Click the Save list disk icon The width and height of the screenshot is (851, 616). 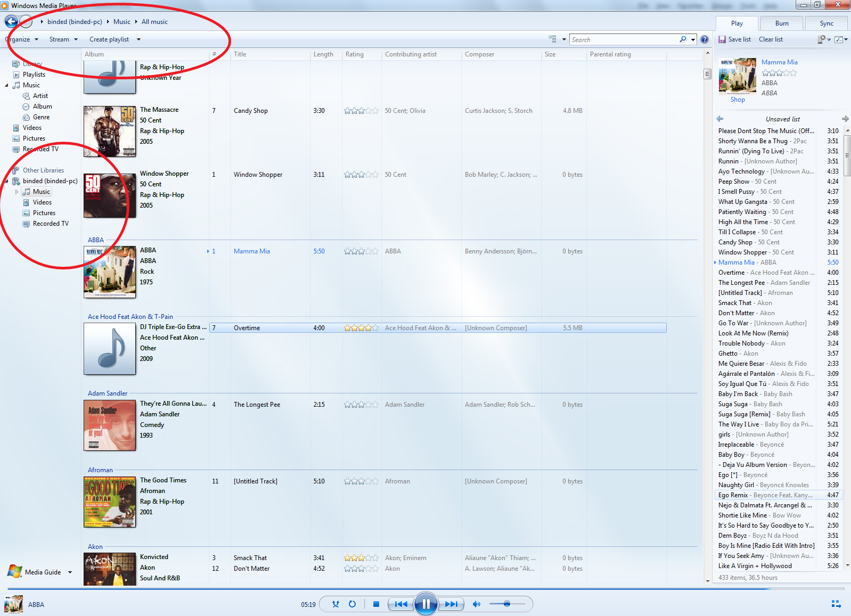[x=722, y=39]
